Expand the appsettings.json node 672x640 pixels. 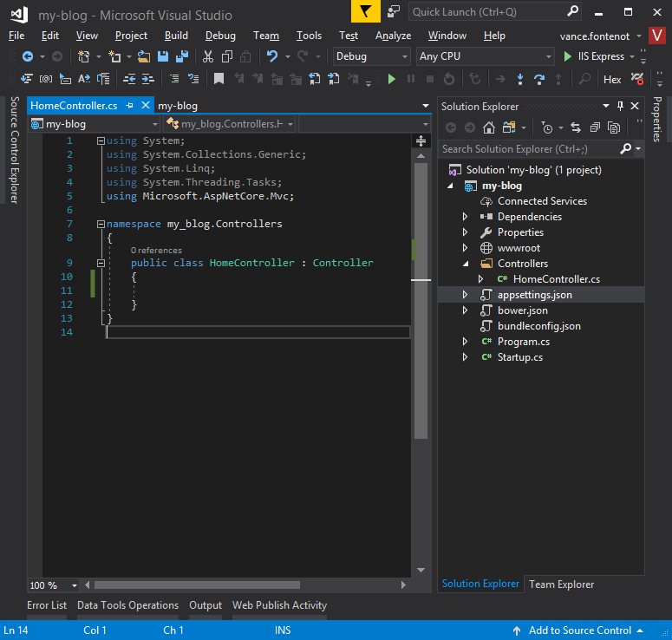[465, 295]
